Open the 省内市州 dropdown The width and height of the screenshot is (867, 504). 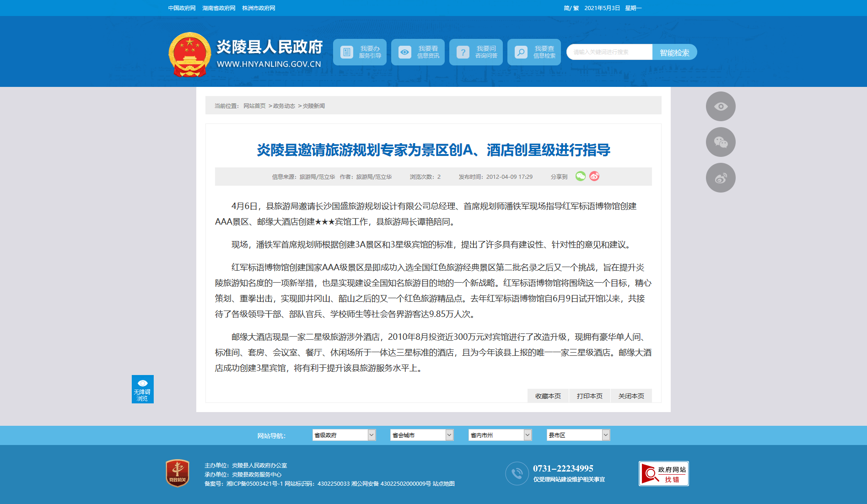[x=500, y=435]
